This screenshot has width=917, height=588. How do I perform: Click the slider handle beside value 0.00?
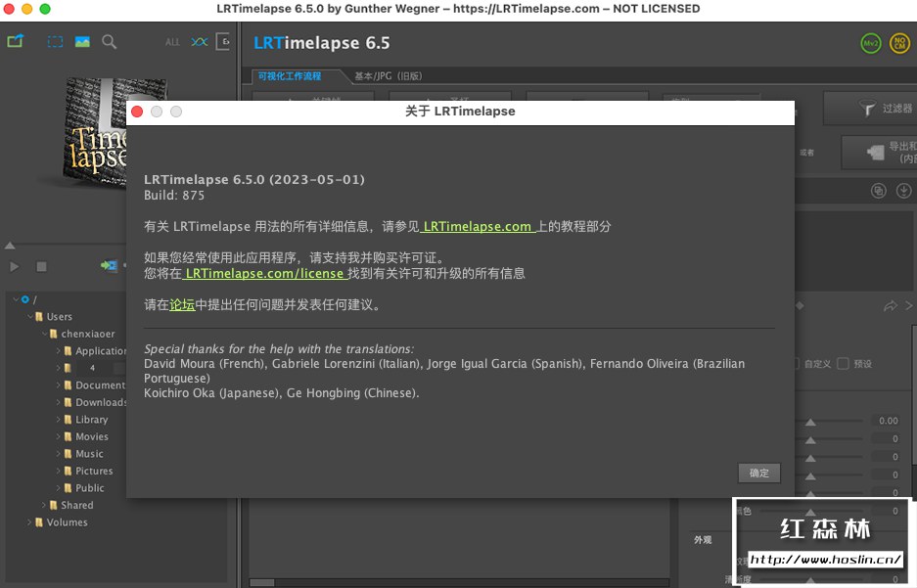[x=810, y=422]
